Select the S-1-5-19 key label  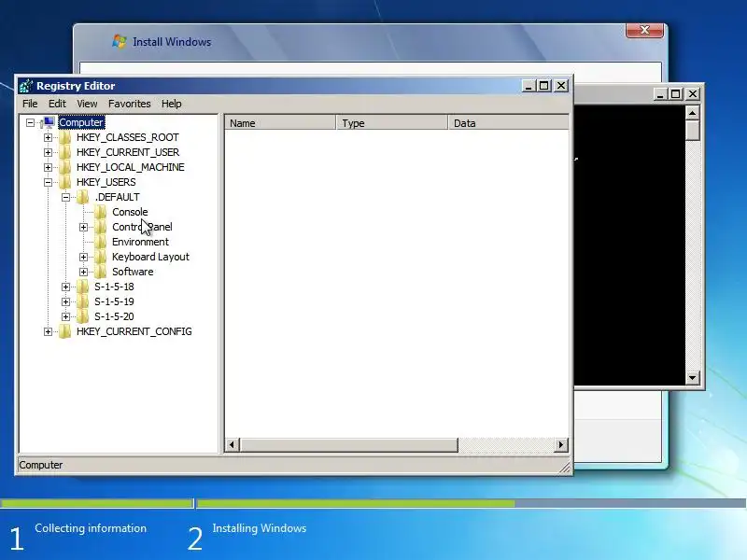[114, 301]
